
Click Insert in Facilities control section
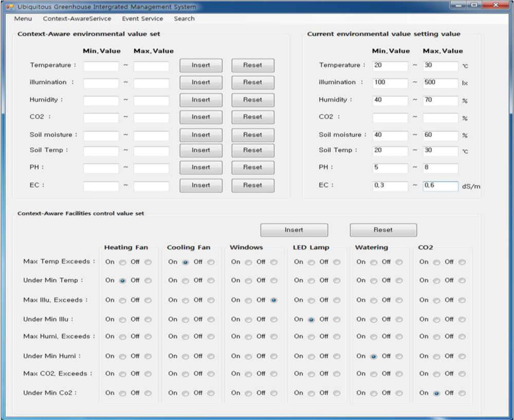point(294,230)
